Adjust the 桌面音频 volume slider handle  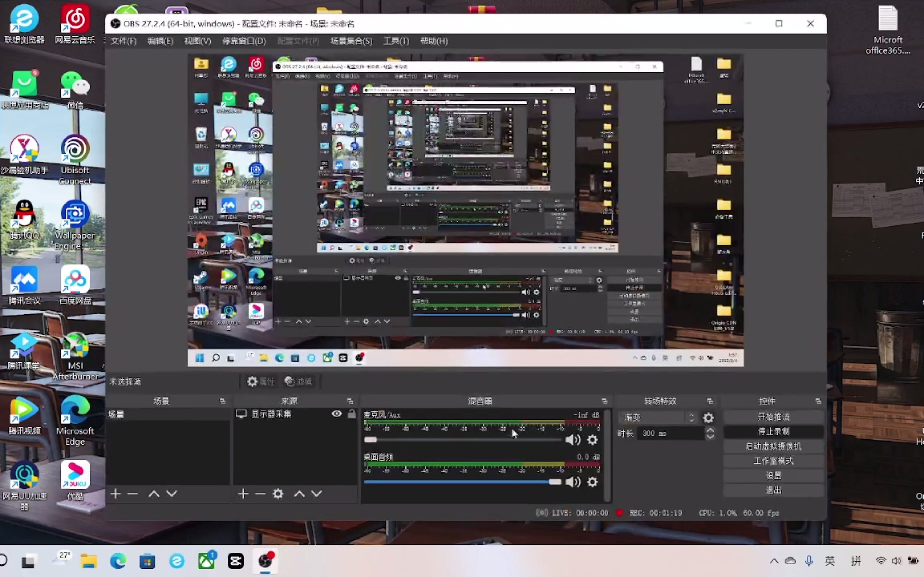pos(555,482)
